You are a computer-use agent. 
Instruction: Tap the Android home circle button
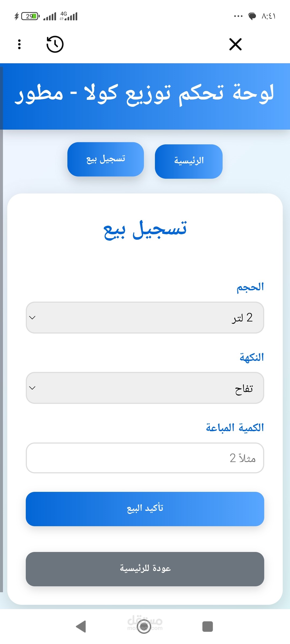(144, 627)
